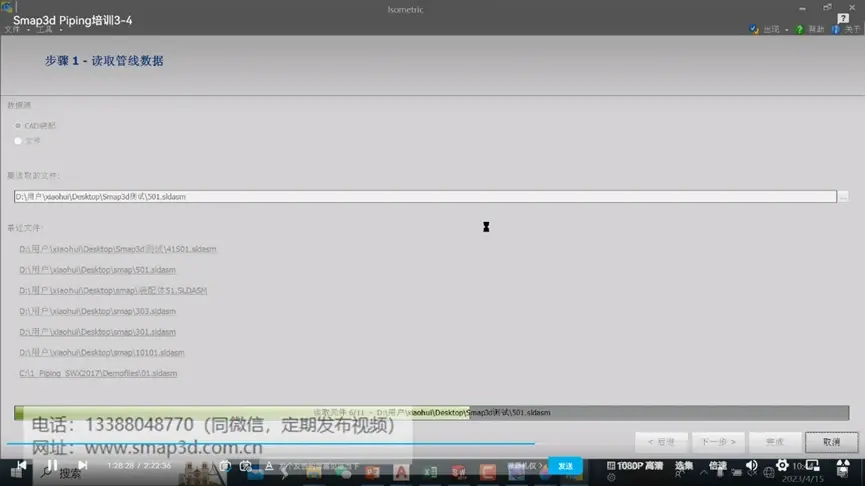Image resolution: width=865 pixels, height=486 pixels.
Task: Select the 文件 radio option
Action: [18, 141]
